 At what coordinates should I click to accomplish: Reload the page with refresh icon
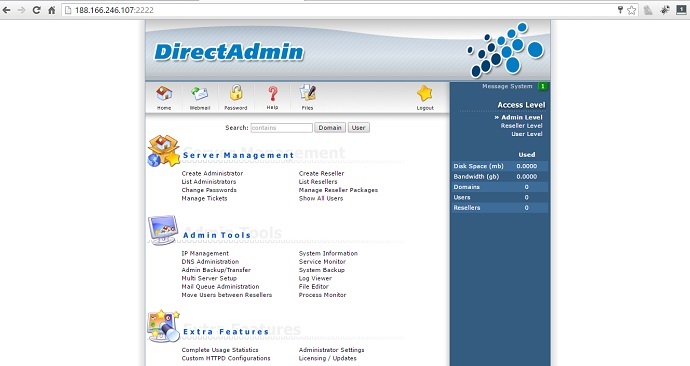[x=37, y=10]
